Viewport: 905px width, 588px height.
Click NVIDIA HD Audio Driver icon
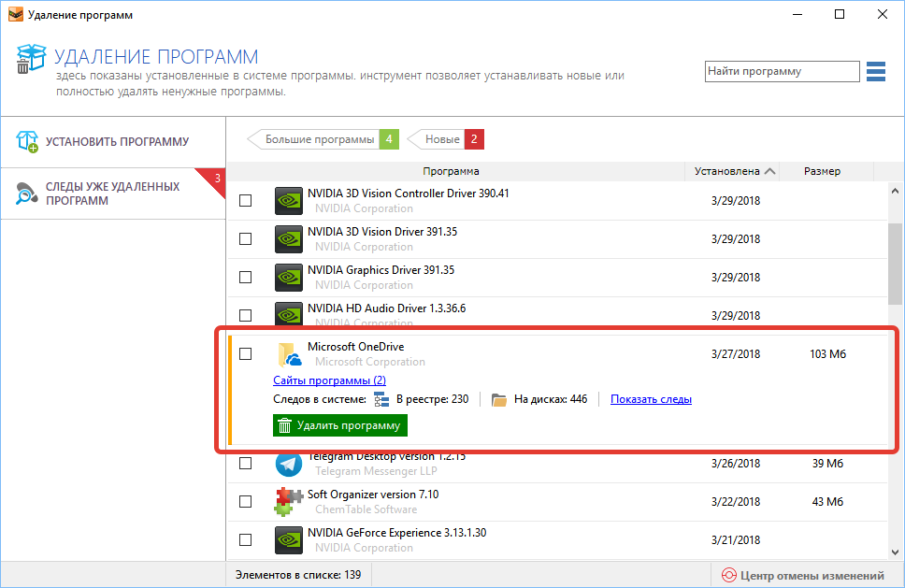pyautogui.click(x=289, y=313)
